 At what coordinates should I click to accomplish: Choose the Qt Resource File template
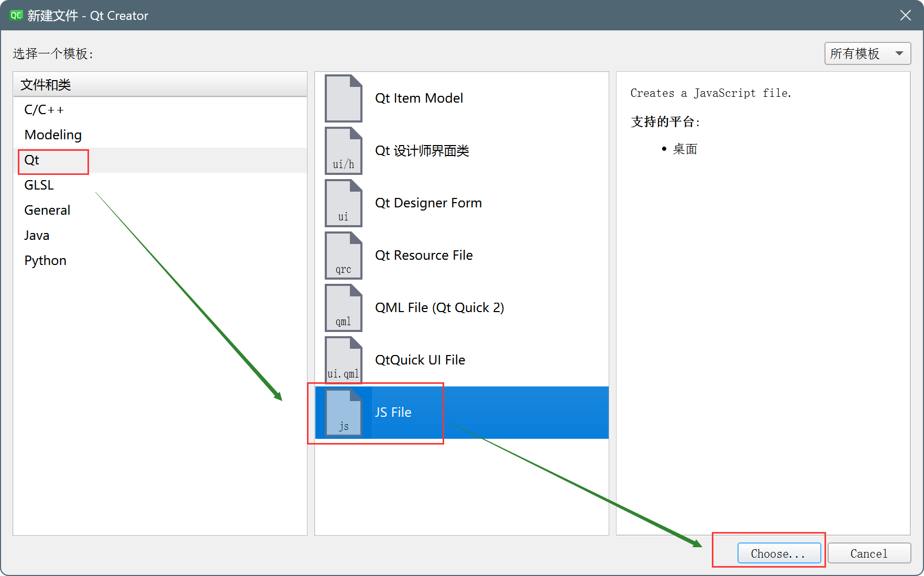[x=461, y=256]
